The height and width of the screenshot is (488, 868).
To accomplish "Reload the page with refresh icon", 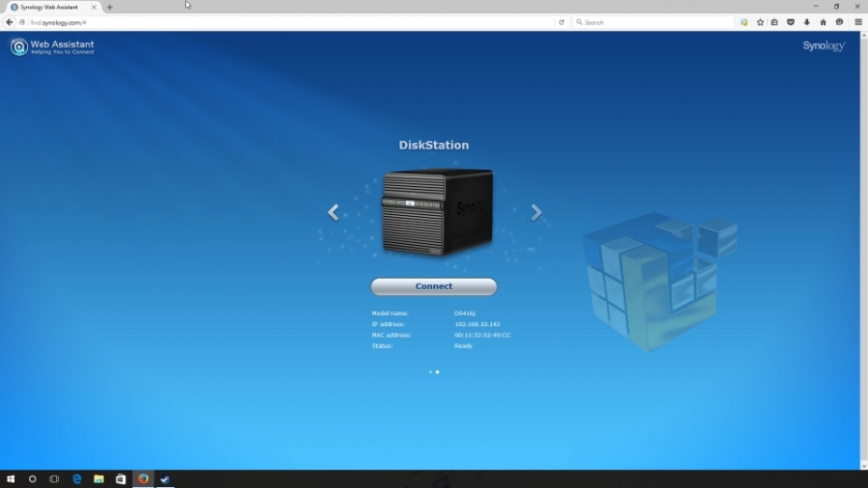I will (561, 23).
